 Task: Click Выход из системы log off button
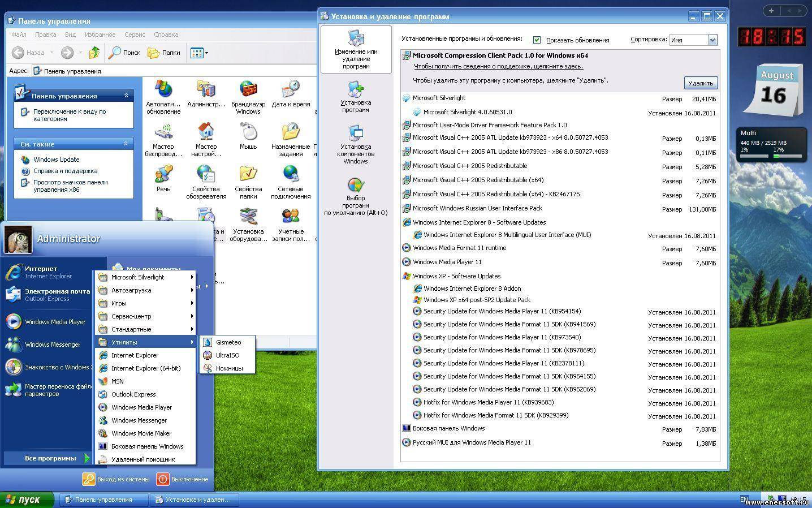pos(116,479)
